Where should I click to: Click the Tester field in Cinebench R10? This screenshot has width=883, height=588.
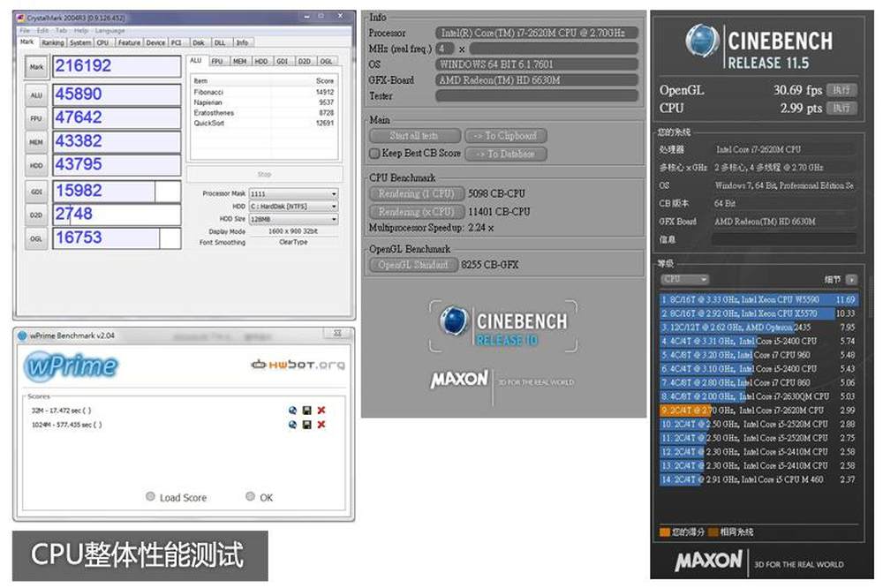pos(537,96)
